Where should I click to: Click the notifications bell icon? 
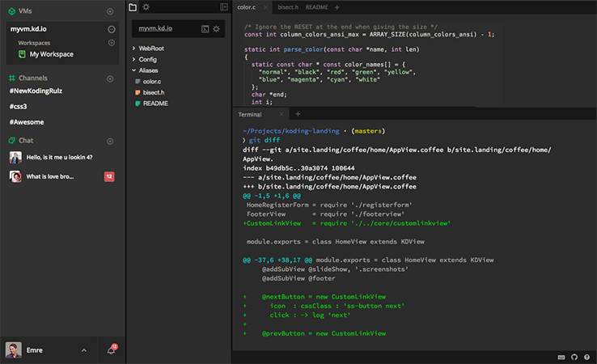click(x=112, y=350)
